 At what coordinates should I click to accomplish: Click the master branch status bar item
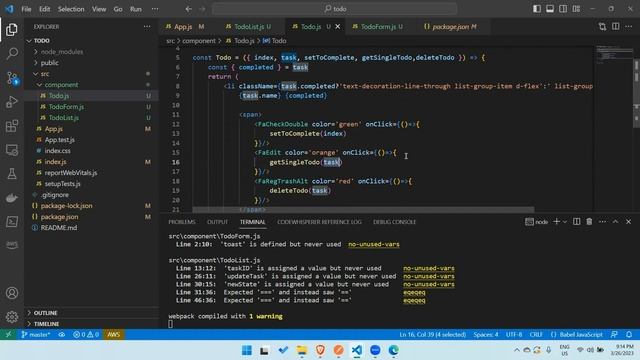click(x=36, y=335)
